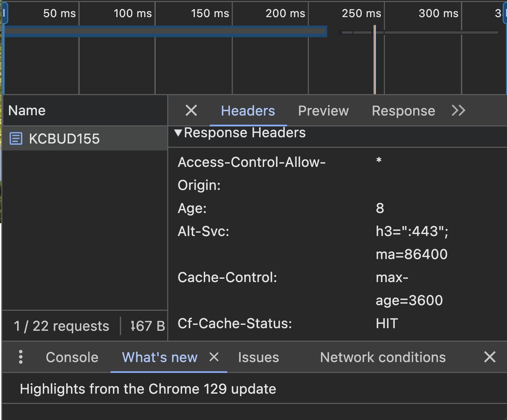Image resolution: width=507 pixels, height=420 pixels.
Task: Dismiss the request details panel via X
Action: tap(191, 111)
